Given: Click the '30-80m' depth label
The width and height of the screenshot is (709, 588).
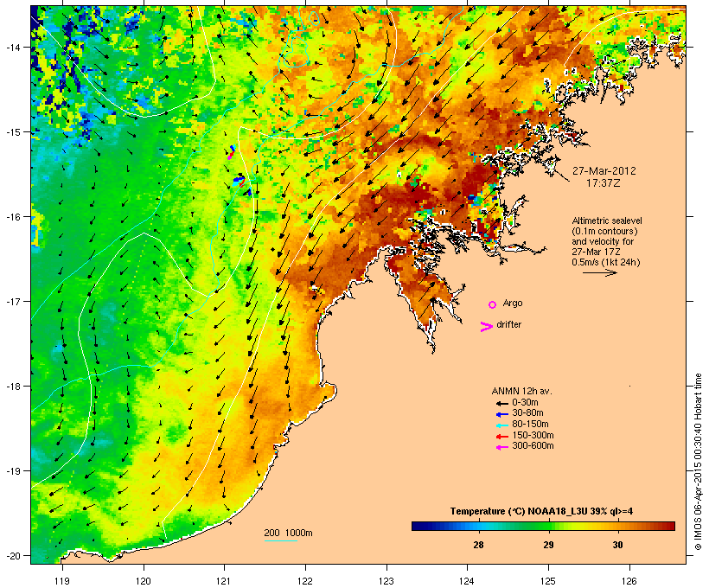Looking at the screenshot, I should pos(527,413).
